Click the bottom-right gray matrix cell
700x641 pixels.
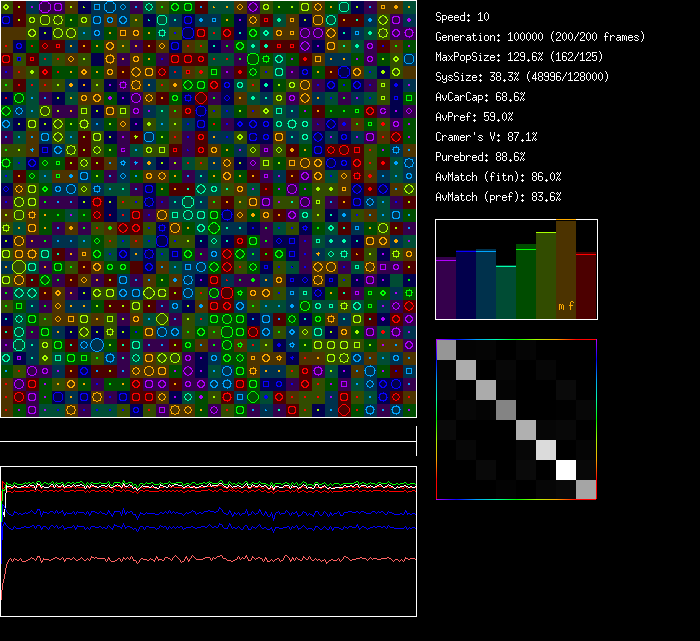[586, 489]
